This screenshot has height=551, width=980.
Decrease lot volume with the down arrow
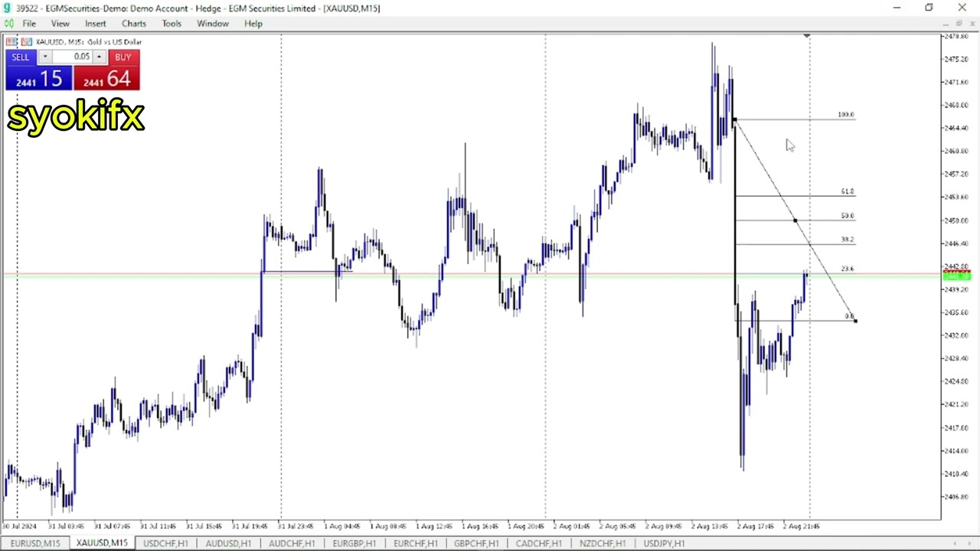[x=44, y=57]
